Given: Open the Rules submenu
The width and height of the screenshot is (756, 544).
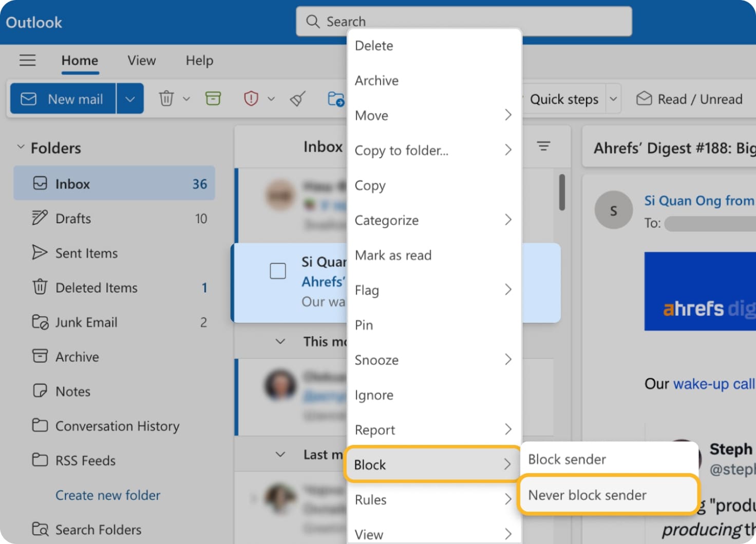Looking at the screenshot, I should point(434,499).
